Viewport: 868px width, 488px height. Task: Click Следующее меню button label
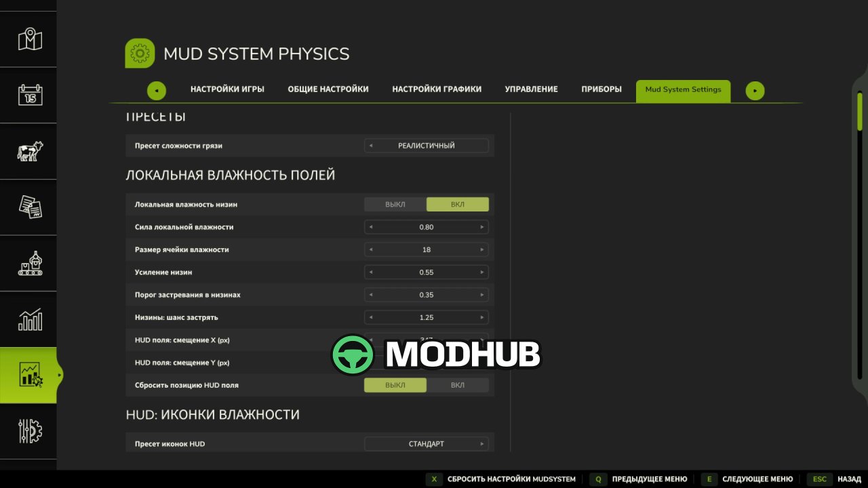coord(757,479)
